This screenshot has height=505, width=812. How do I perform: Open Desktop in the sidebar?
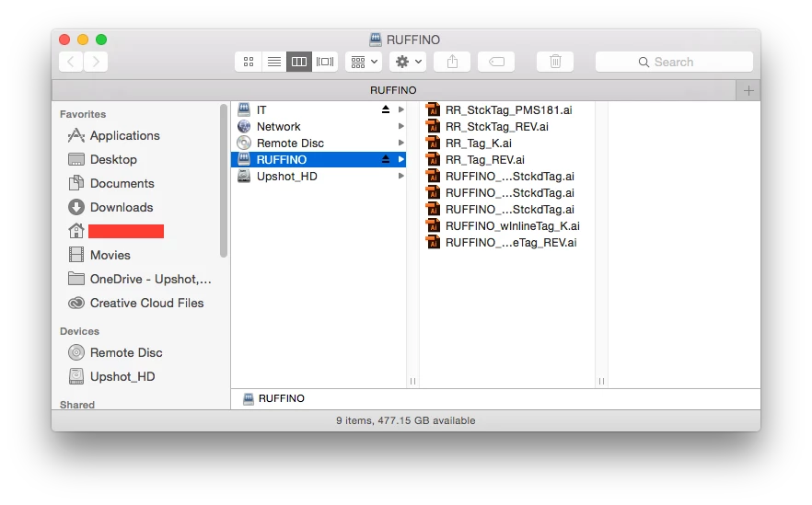113,159
